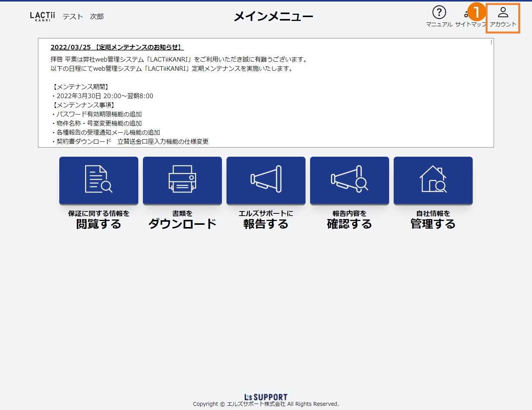Click the Ls SUPPORT footer logo
Screen dimensions: 532x410
pyautogui.click(x=266, y=397)
